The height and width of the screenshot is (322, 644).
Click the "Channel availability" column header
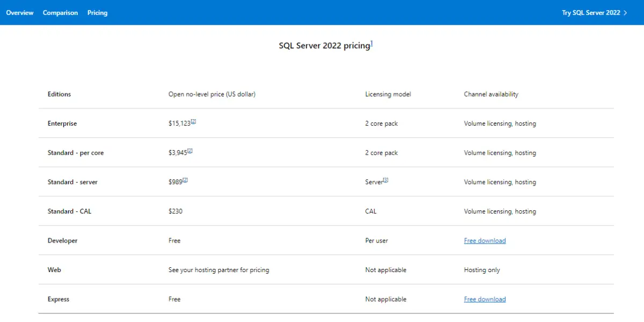[x=491, y=94]
